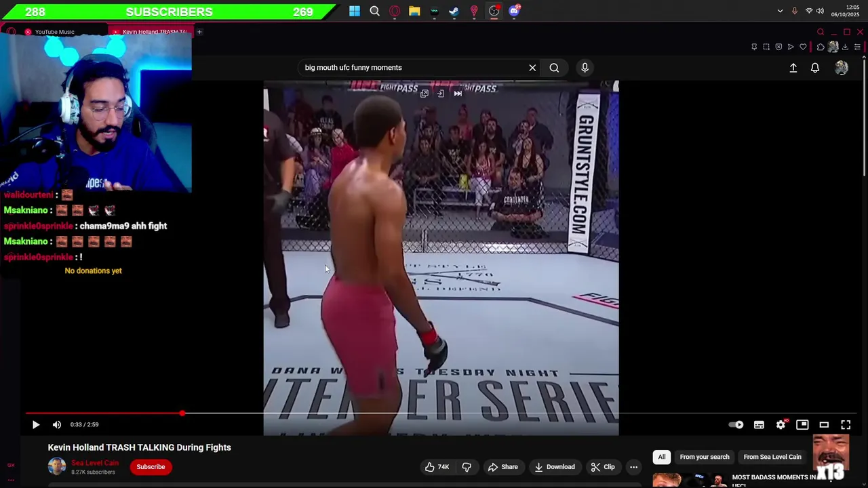Screen dimensions: 868x488
Task: Open Windows Start menu
Action: point(355,11)
